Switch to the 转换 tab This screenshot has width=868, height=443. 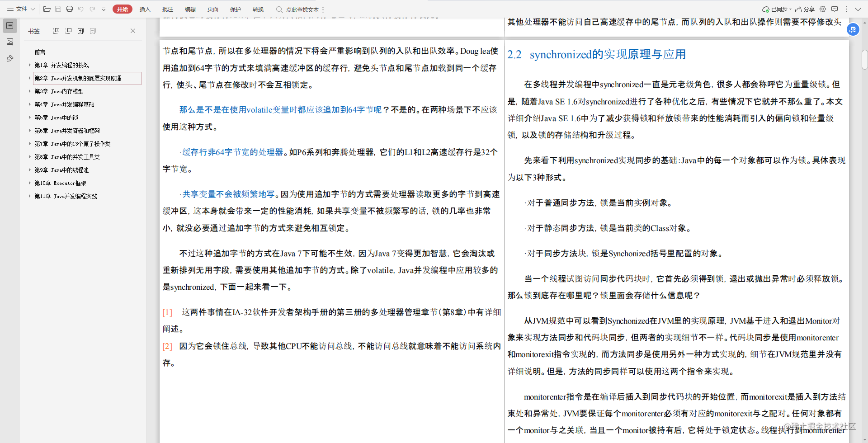[258, 9]
